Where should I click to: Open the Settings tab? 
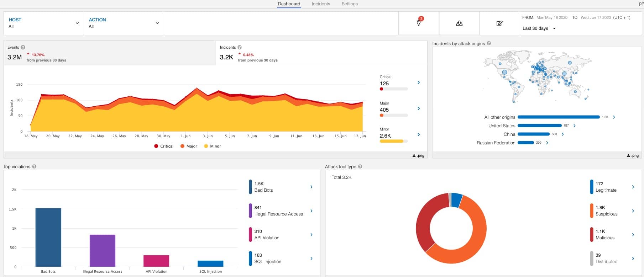point(350,4)
